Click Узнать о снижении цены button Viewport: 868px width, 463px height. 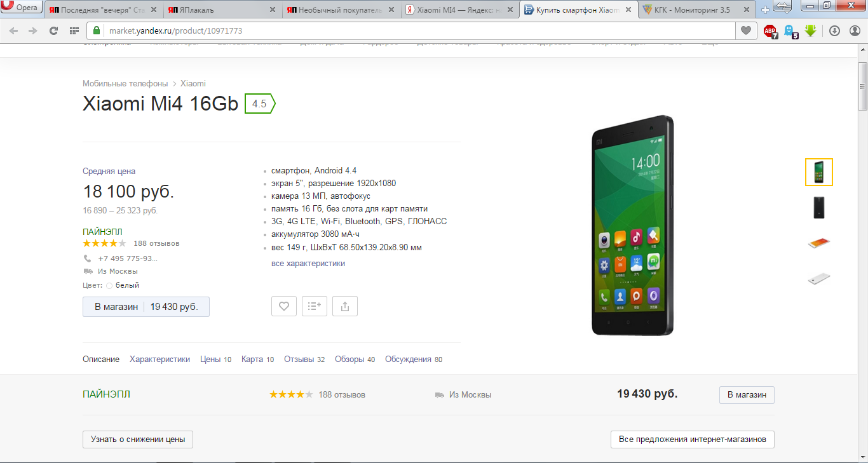138,440
